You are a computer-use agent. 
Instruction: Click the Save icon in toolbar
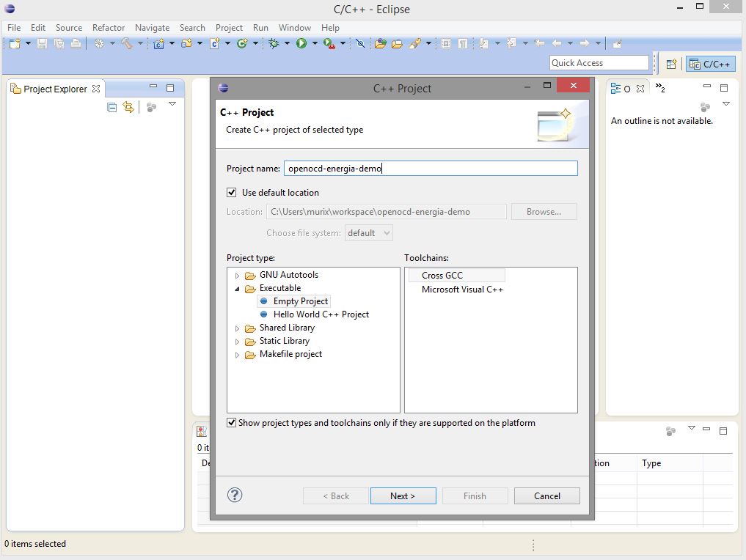click(x=42, y=44)
